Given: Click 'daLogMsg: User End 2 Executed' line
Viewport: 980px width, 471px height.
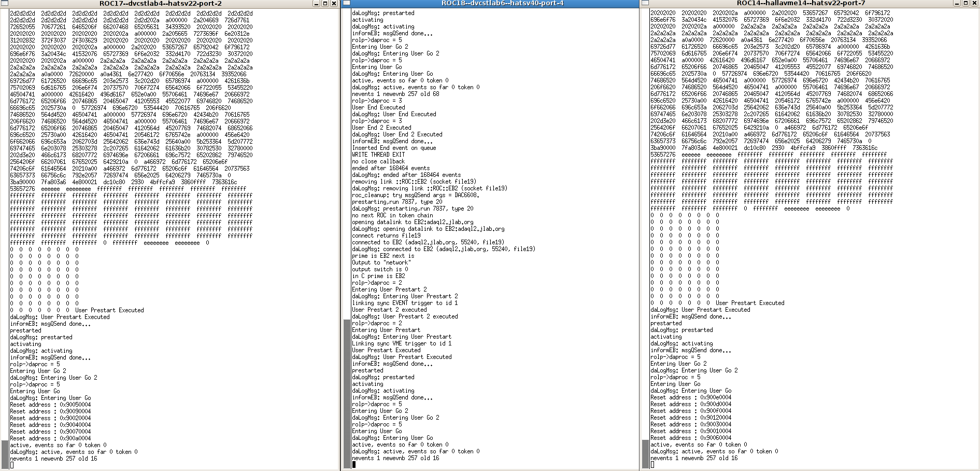Looking at the screenshot, I should tap(397, 134).
